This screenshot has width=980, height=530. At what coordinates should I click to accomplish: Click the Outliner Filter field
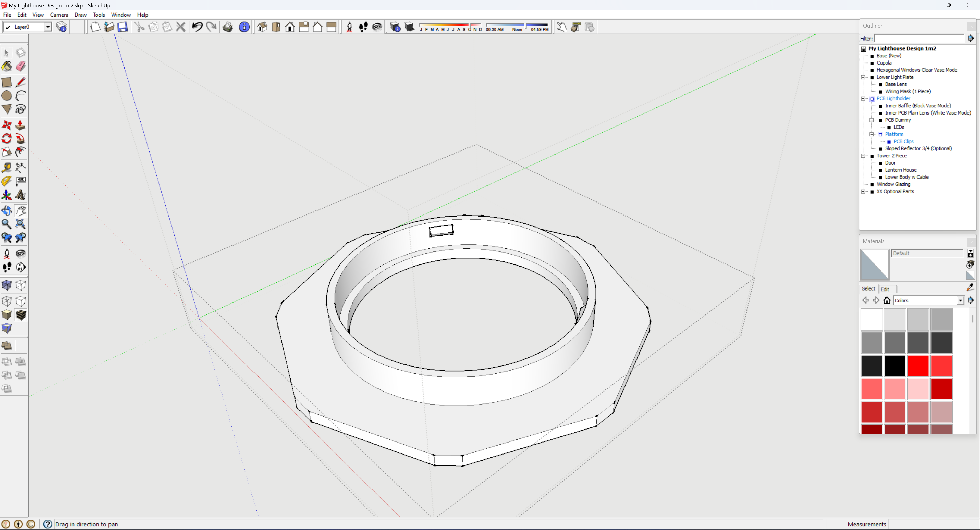pos(918,39)
